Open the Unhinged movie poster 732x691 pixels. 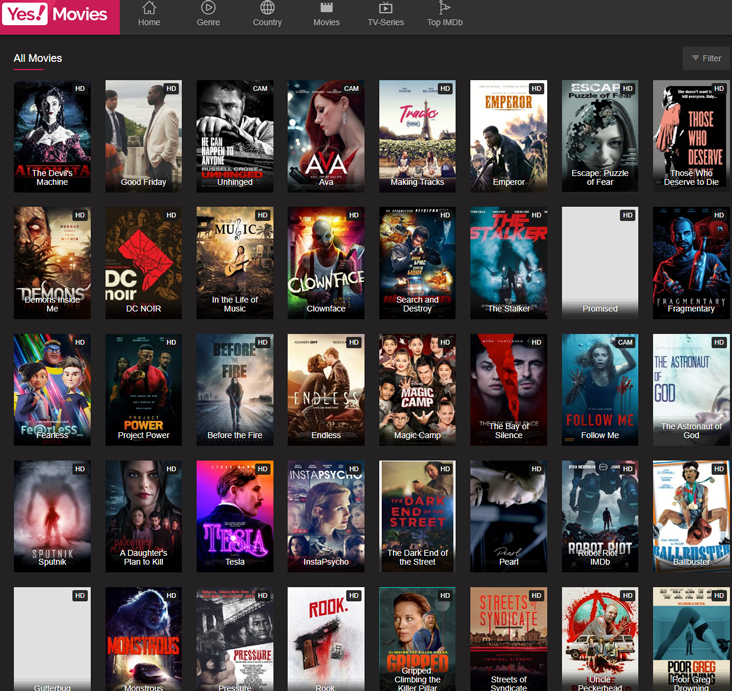235,136
